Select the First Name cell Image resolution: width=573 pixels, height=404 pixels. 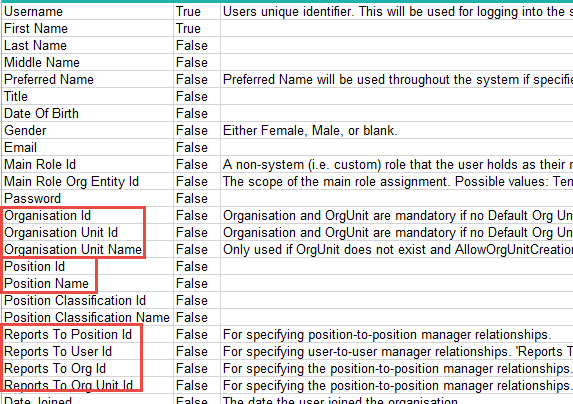[x=88, y=28]
